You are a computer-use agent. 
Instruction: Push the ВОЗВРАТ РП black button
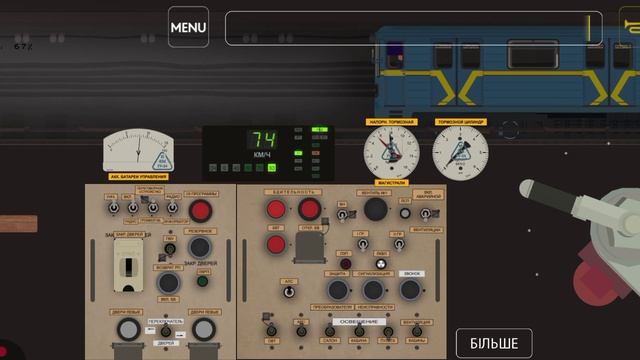(x=168, y=282)
